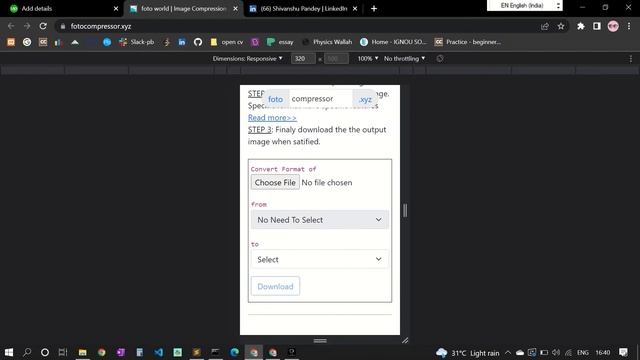Launch Visual Studio Code from taskbar

159,352
